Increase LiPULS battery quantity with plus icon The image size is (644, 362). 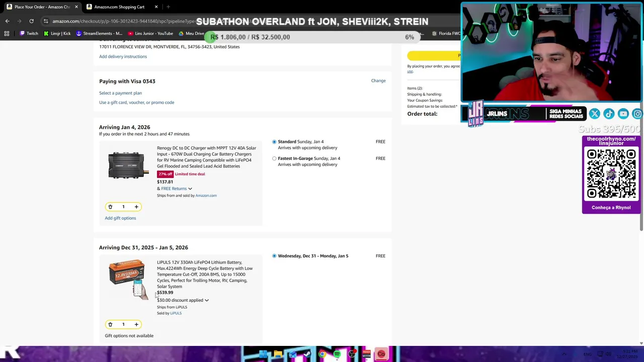pos(136,324)
